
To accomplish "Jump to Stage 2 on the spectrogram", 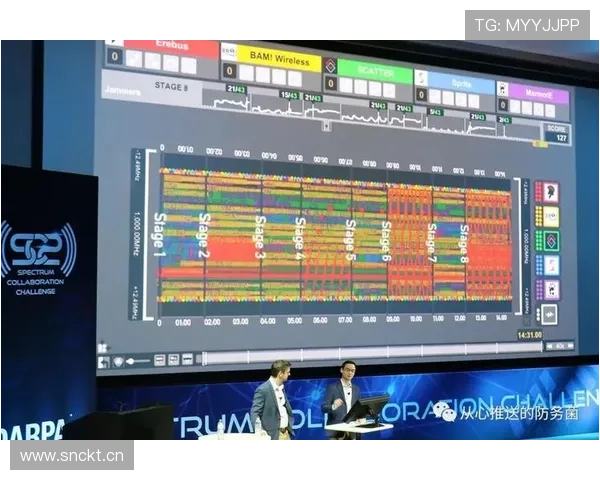I will 203,236.
